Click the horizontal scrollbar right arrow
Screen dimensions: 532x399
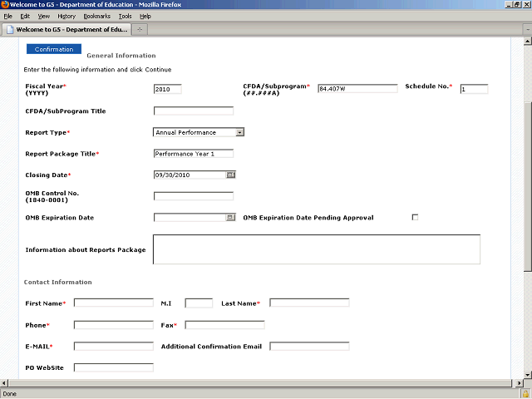click(520, 383)
